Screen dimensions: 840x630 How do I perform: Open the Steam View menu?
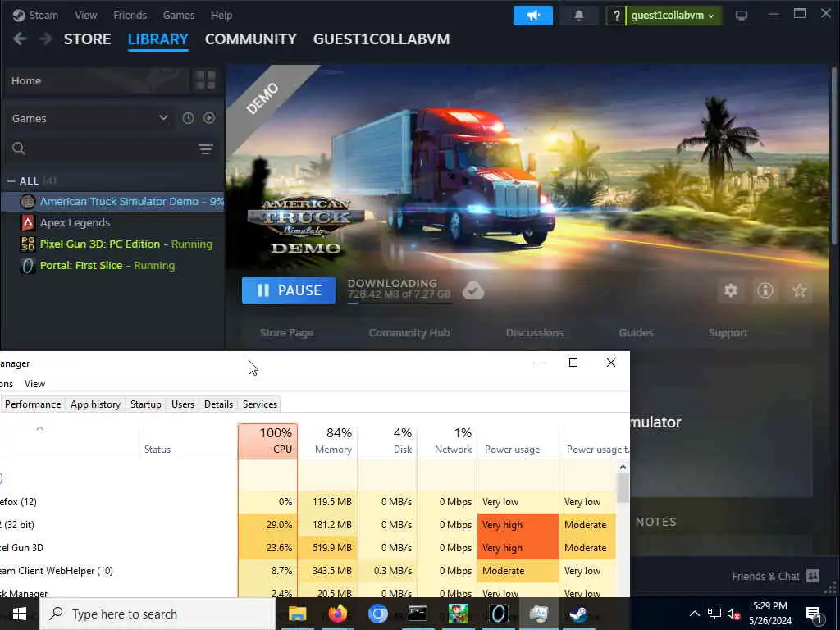pyautogui.click(x=85, y=15)
